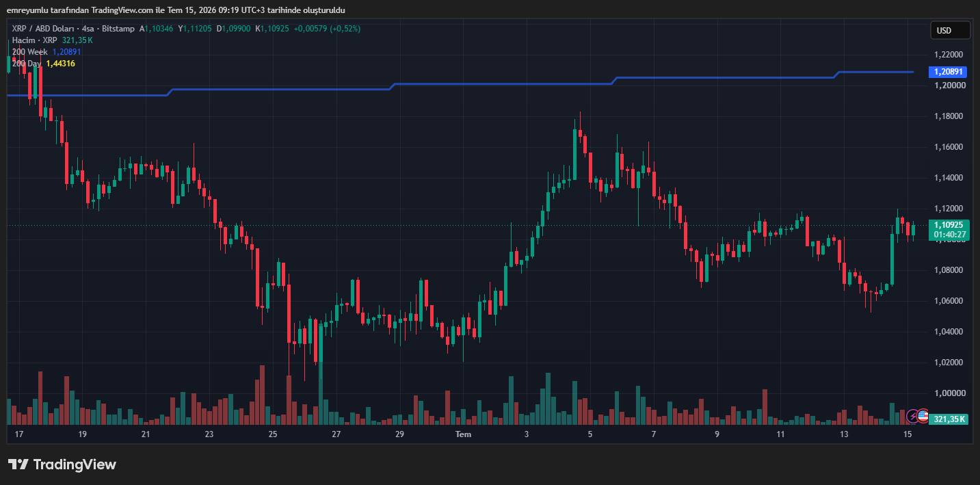
Task: Click the low price value 1,09900
Action: (x=237, y=29)
